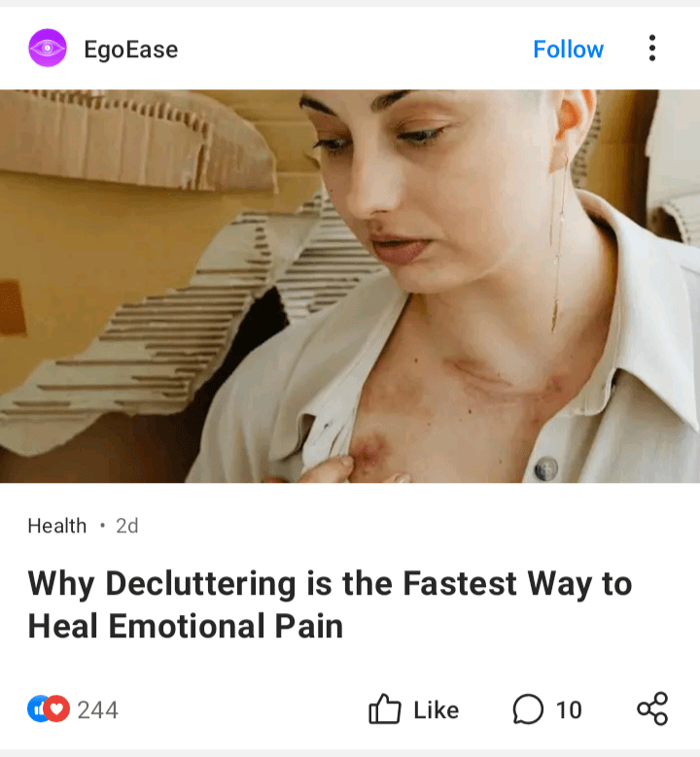This screenshot has height=757, width=700.
Task: Open the article image thumbnail
Action: pyautogui.click(x=350, y=286)
